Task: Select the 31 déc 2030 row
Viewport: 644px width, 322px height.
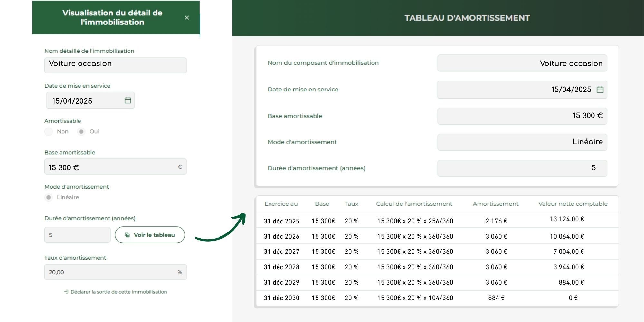Action: click(x=437, y=298)
